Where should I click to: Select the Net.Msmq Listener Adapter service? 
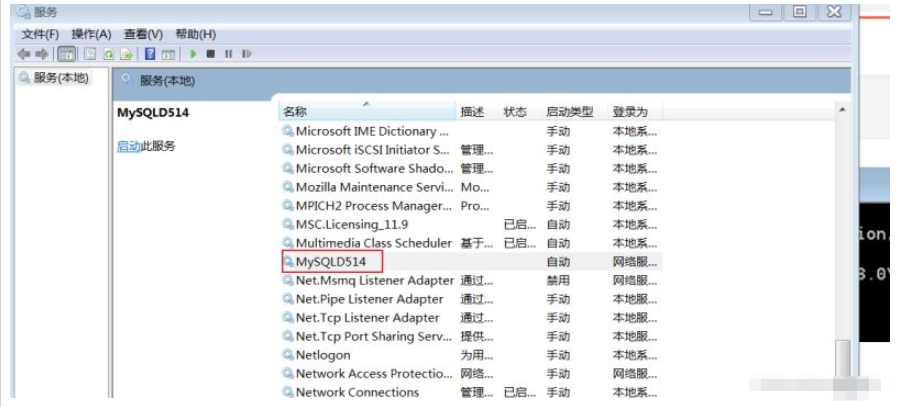click(471, 280)
